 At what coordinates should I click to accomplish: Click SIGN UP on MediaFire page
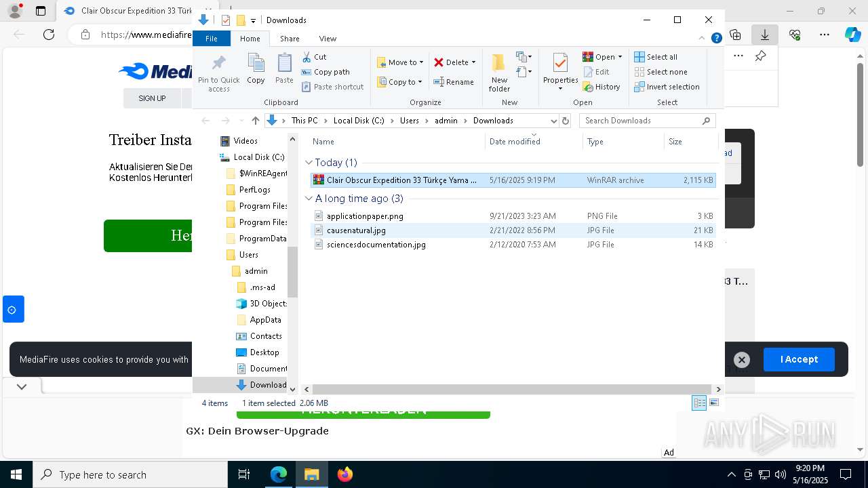pyautogui.click(x=152, y=98)
